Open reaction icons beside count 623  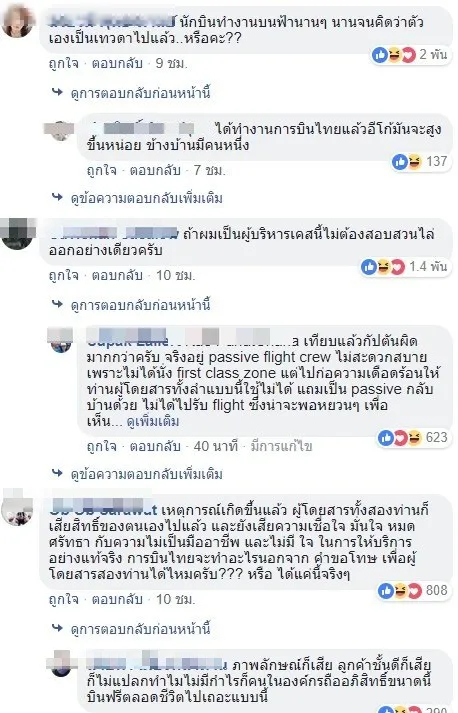400,437
